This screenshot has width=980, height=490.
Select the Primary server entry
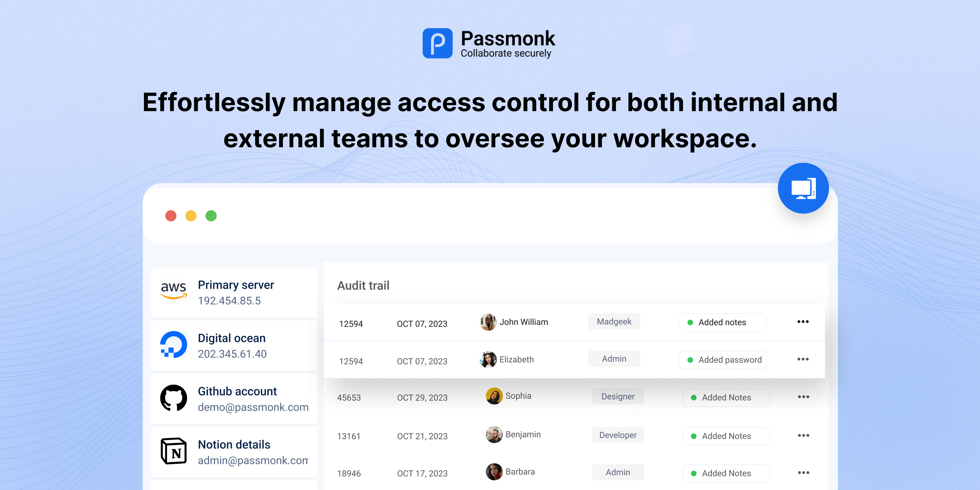coord(234,292)
